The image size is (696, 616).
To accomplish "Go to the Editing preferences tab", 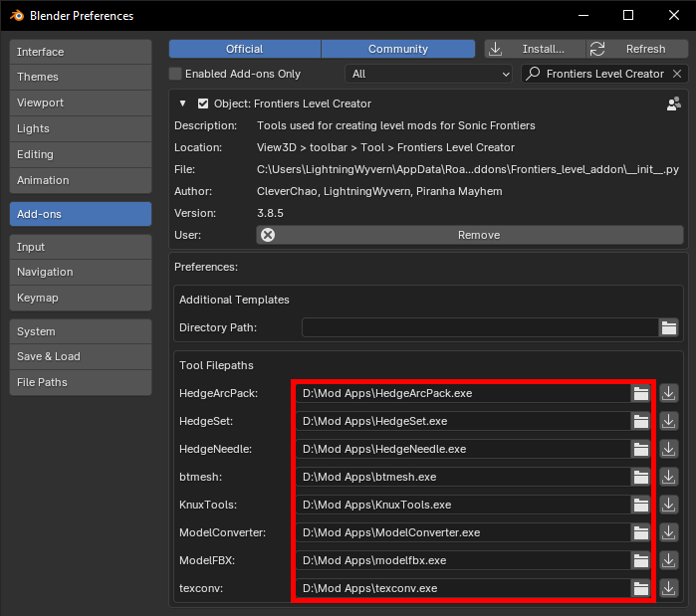I will [x=81, y=154].
